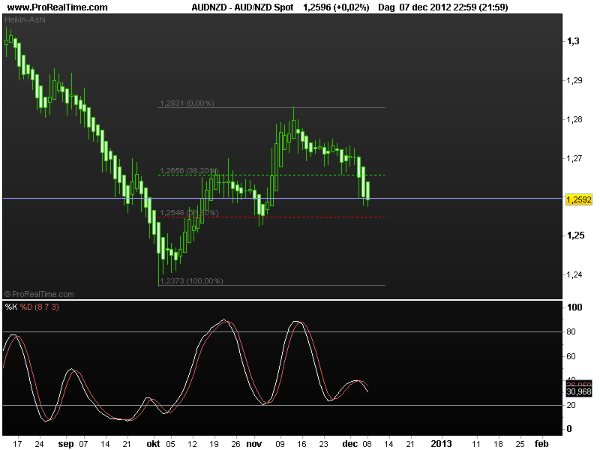Click the 1,27 price axis label
Image resolution: width=600 pixels, height=450 pixels.
tap(574, 158)
